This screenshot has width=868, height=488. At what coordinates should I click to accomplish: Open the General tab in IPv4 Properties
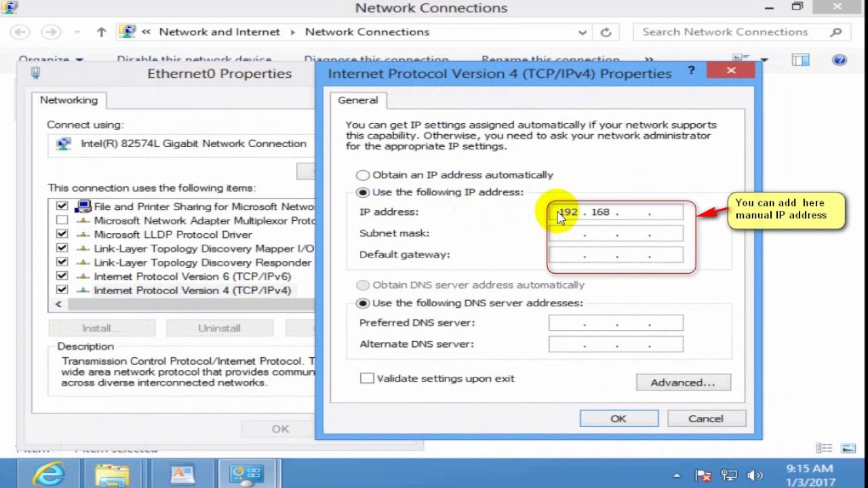(x=357, y=100)
